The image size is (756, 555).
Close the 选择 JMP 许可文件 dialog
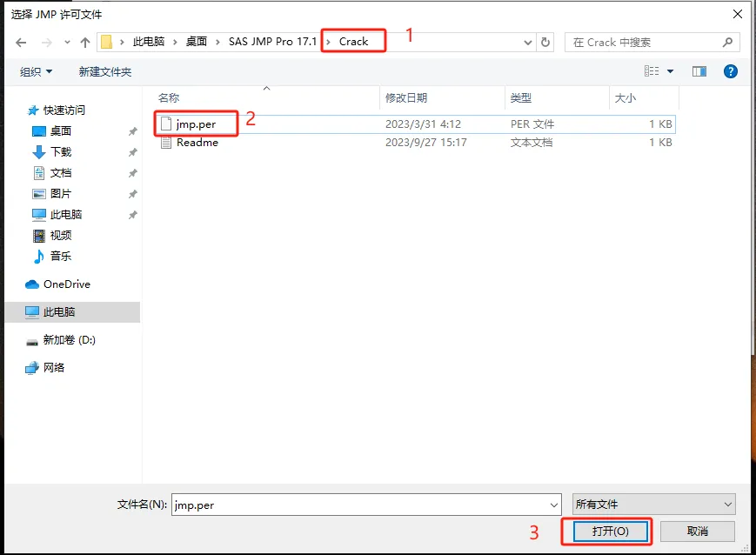tap(737, 14)
